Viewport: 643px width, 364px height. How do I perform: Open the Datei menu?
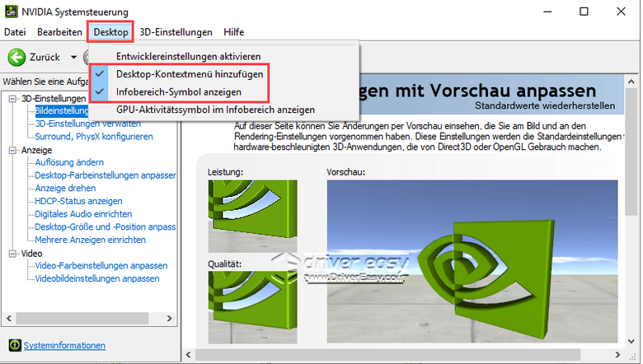point(15,32)
